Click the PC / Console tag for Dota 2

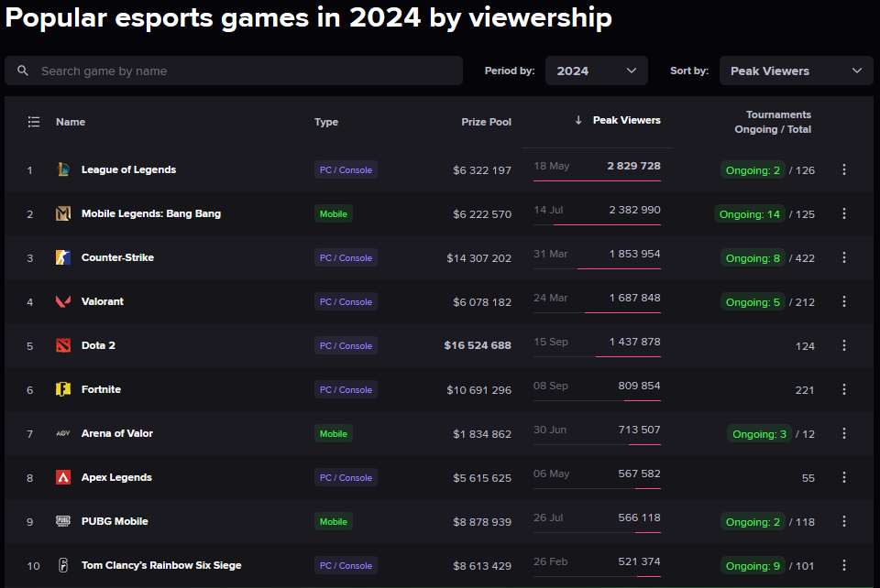(346, 345)
